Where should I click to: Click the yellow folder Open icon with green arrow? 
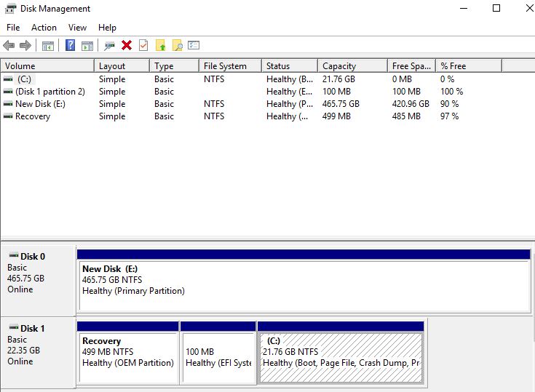pos(161,45)
